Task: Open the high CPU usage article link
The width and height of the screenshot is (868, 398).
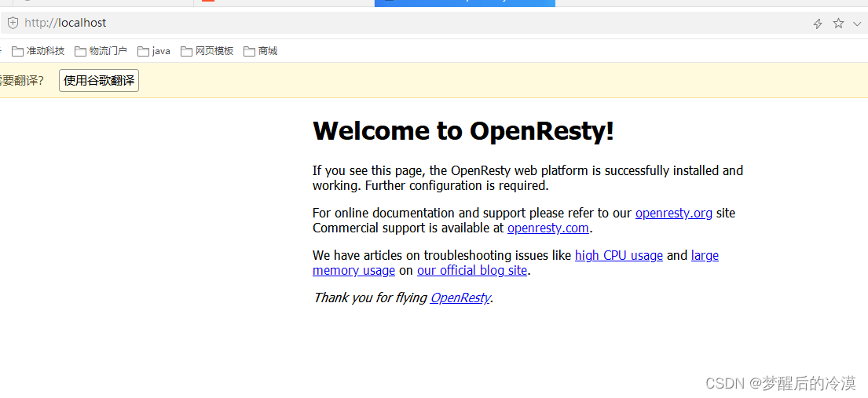Action: coord(619,256)
